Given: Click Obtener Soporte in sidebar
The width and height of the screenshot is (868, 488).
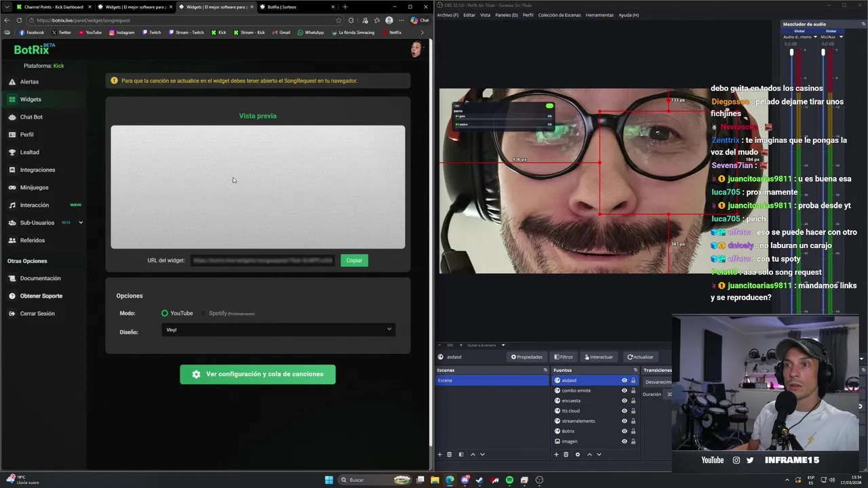Looking at the screenshot, I should click(41, 296).
